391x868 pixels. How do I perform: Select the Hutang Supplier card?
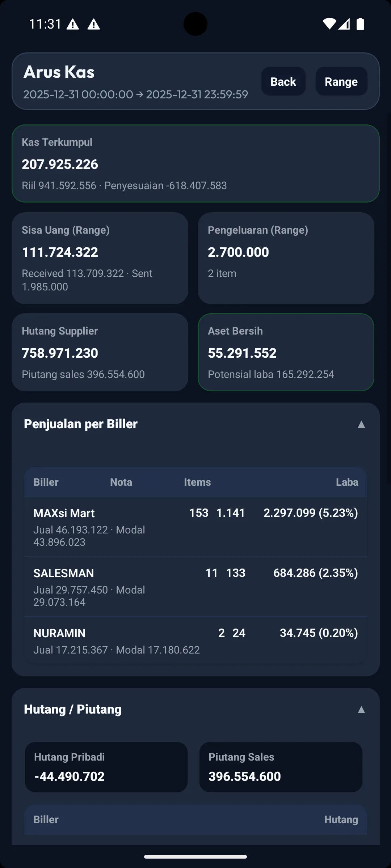(x=100, y=352)
